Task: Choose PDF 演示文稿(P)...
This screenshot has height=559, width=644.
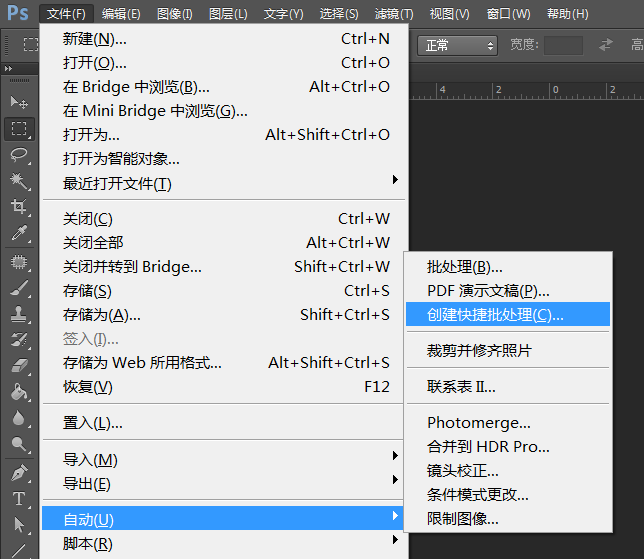Action: 508,291
